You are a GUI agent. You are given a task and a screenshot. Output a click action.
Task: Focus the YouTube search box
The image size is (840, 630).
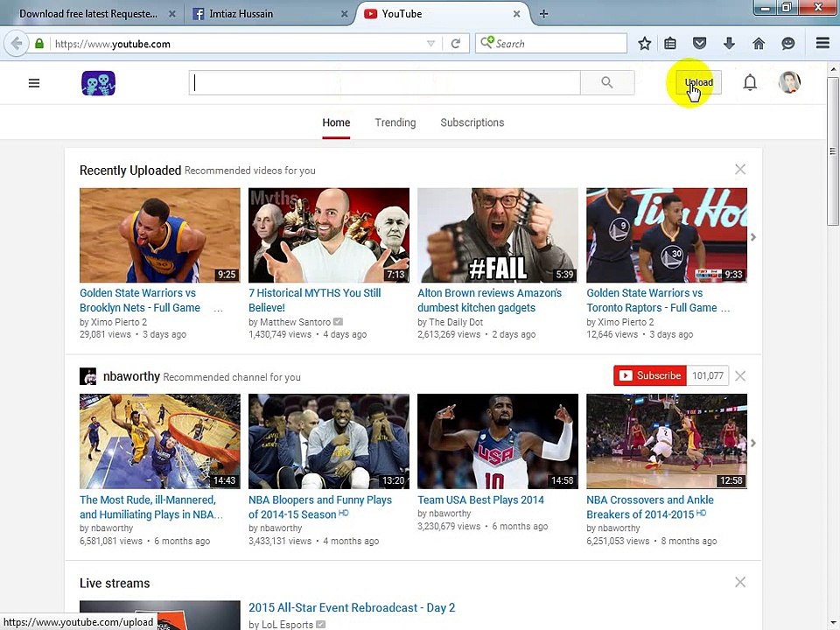coord(385,82)
